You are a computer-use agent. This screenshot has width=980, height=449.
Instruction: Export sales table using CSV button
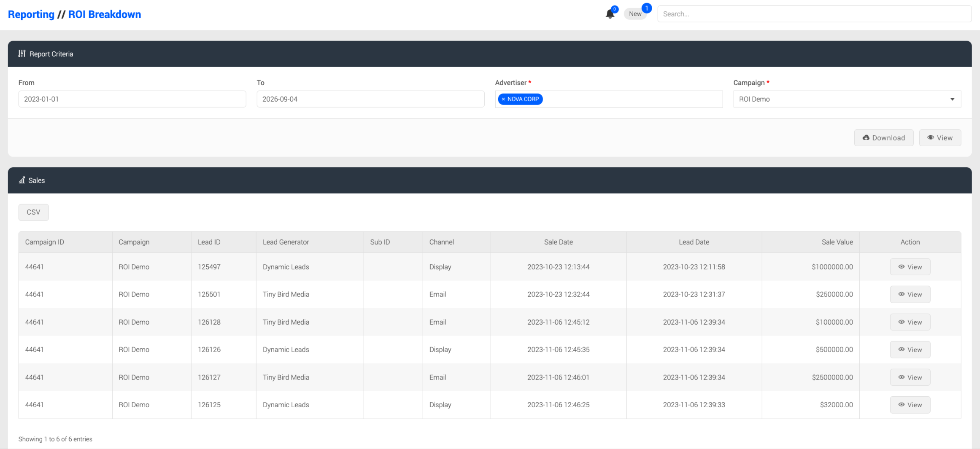(34, 212)
